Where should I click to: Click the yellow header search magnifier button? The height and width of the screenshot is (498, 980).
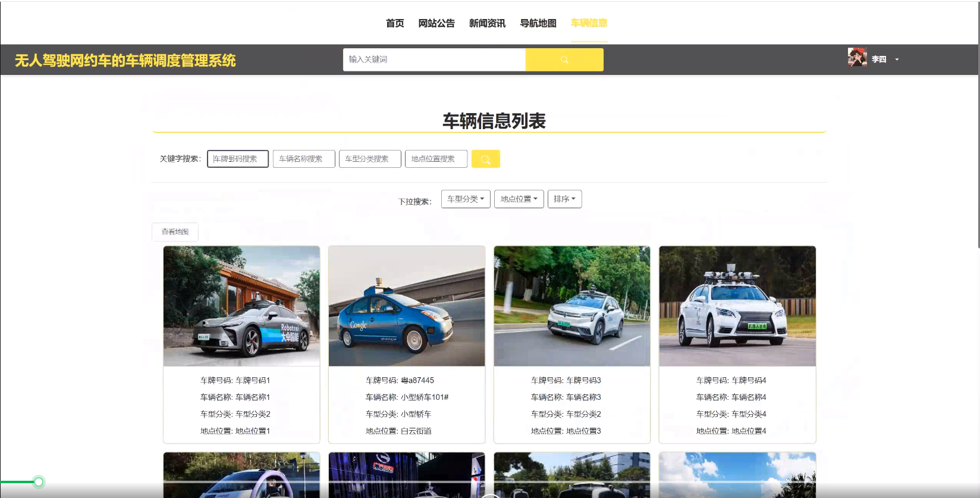[x=564, y=59]
